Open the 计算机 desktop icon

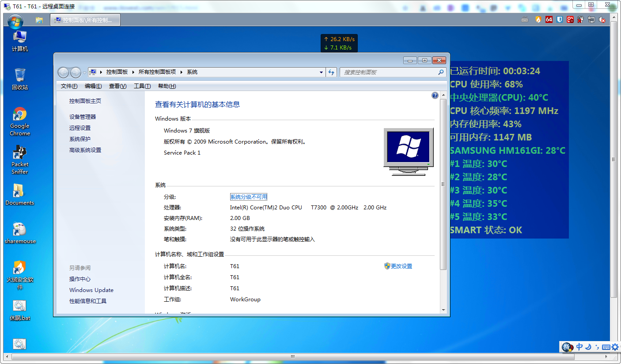click(20, 41)
